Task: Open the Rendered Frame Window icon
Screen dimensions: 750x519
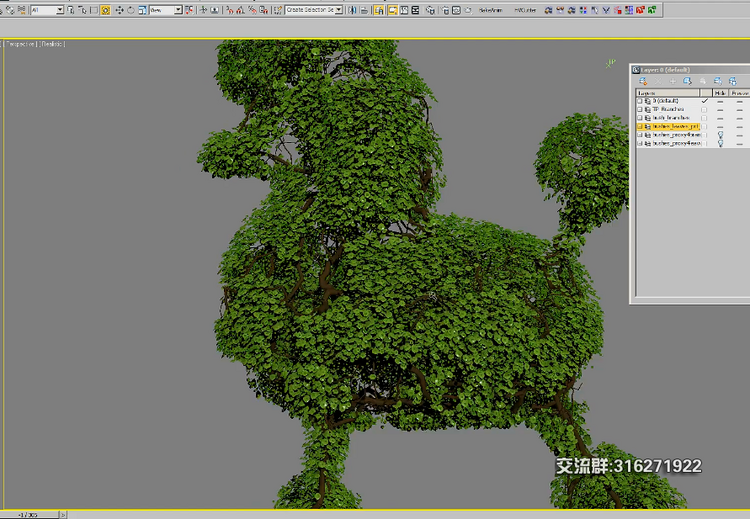Action: [x=456, y=10]
